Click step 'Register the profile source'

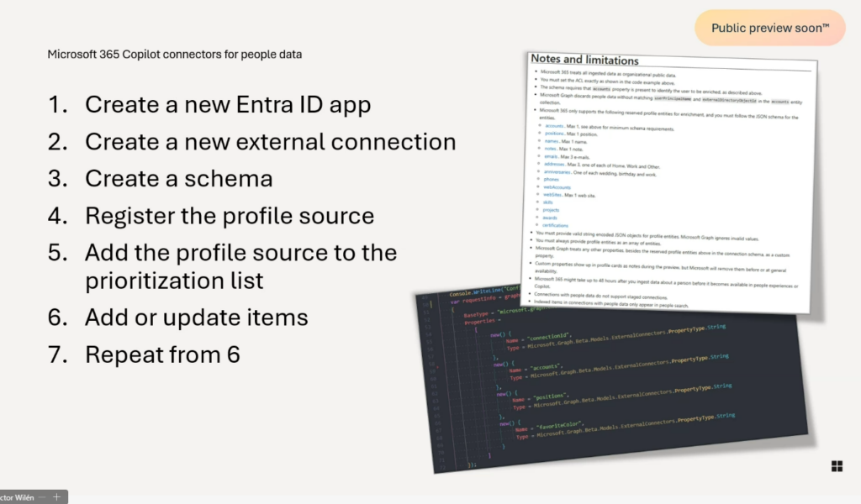tap(230, 216)
